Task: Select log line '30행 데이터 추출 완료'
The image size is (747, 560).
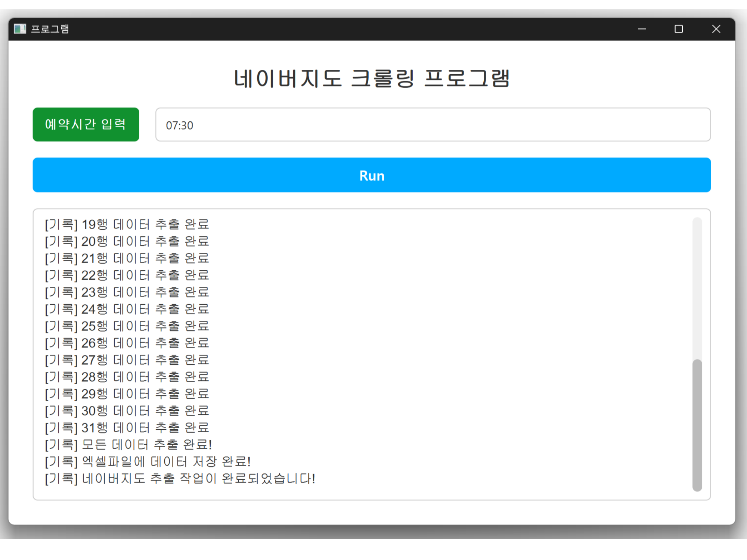Action: [x=127, y=411]
